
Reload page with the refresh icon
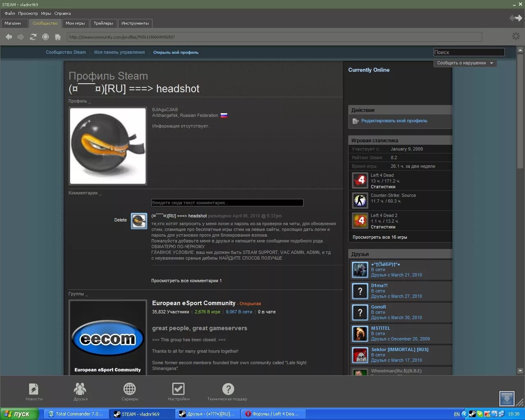[33, 37]
